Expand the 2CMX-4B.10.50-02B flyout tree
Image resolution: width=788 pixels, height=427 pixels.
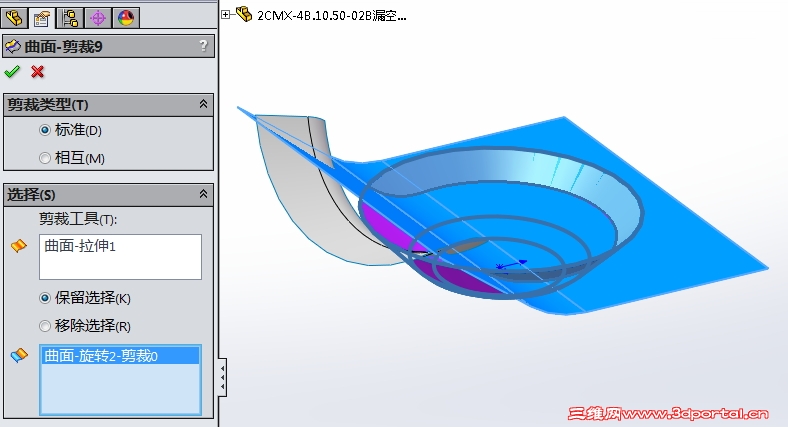click(226, 15)
